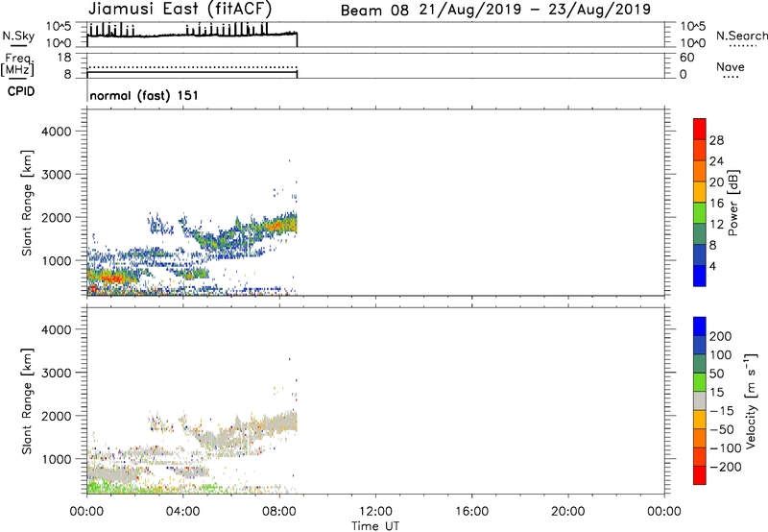Click the '1000' tick in the Velocity panel
Image resolution: width=768 pixels, height=532 pixels.
click(x=56, y=459)
